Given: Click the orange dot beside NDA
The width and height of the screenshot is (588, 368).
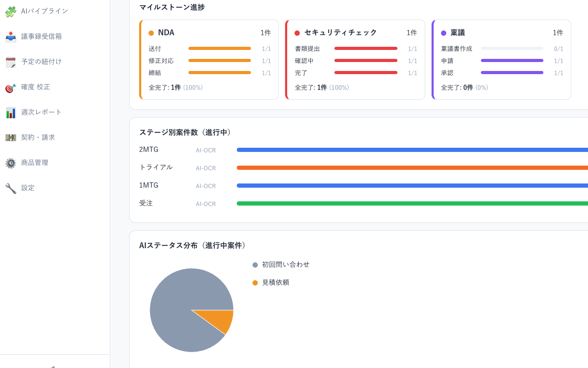Looking at the screenshot, I should [x=151, y=33].
